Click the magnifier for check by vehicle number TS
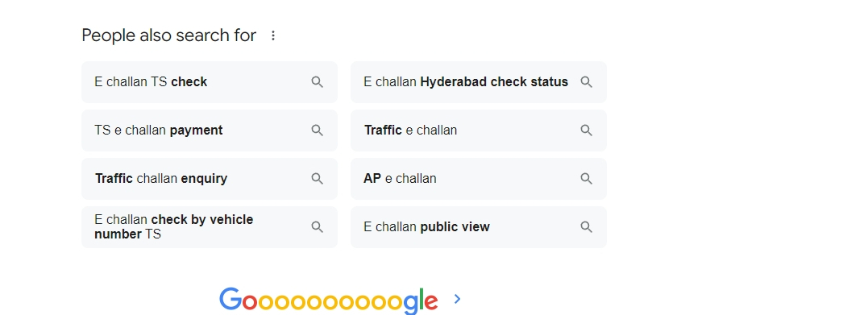 click(x=318, y=227)
